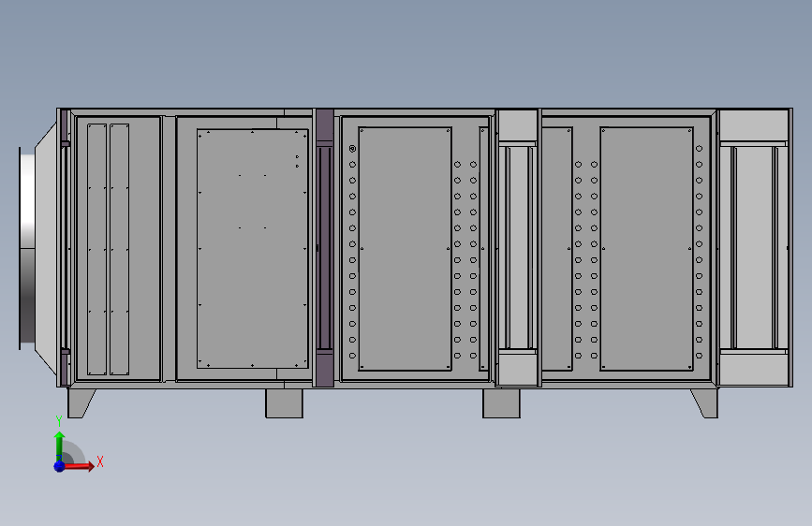Select the circular inlet duct flange on the left end
The height and width of the screenshot is (526, 812).
tap(27, 249)
